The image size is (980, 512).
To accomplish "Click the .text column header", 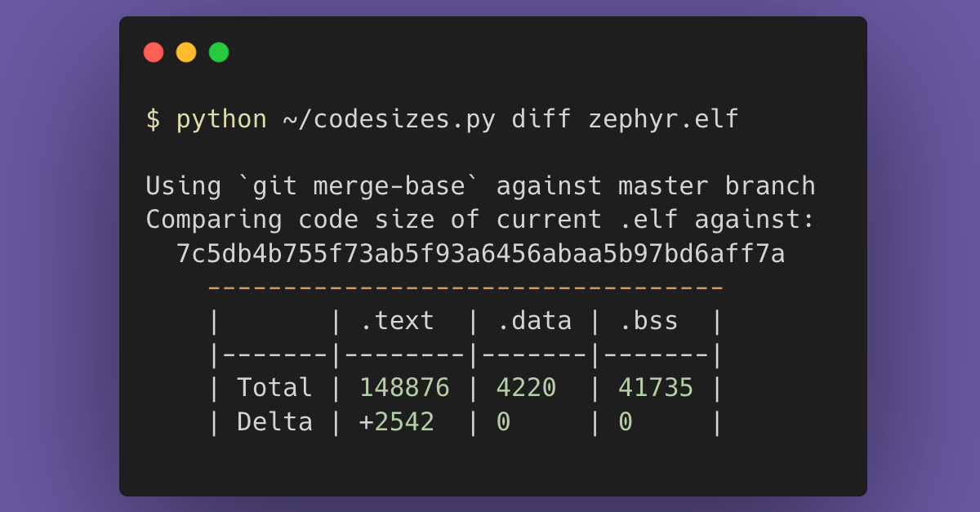I will pyautogui.click(x=397, y=321).
